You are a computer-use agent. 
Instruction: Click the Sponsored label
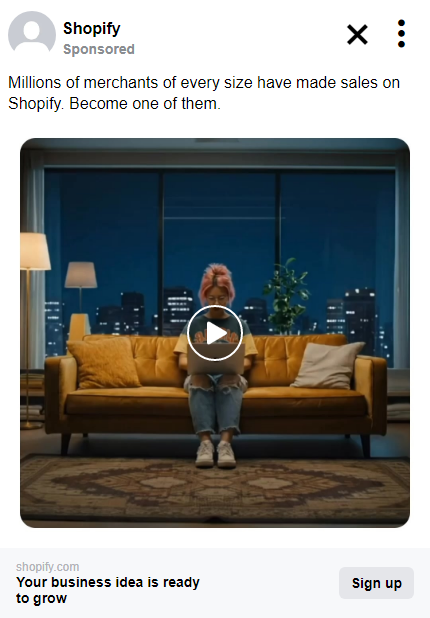click(x=99, y=49)
